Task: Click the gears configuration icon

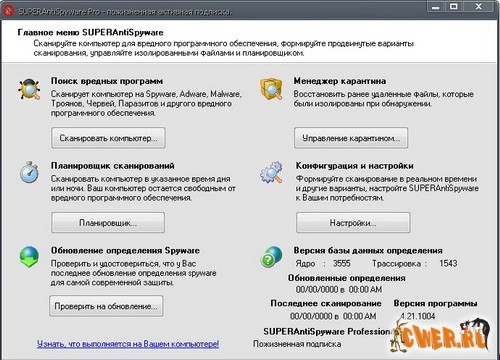Action: [x=272, y=172]
